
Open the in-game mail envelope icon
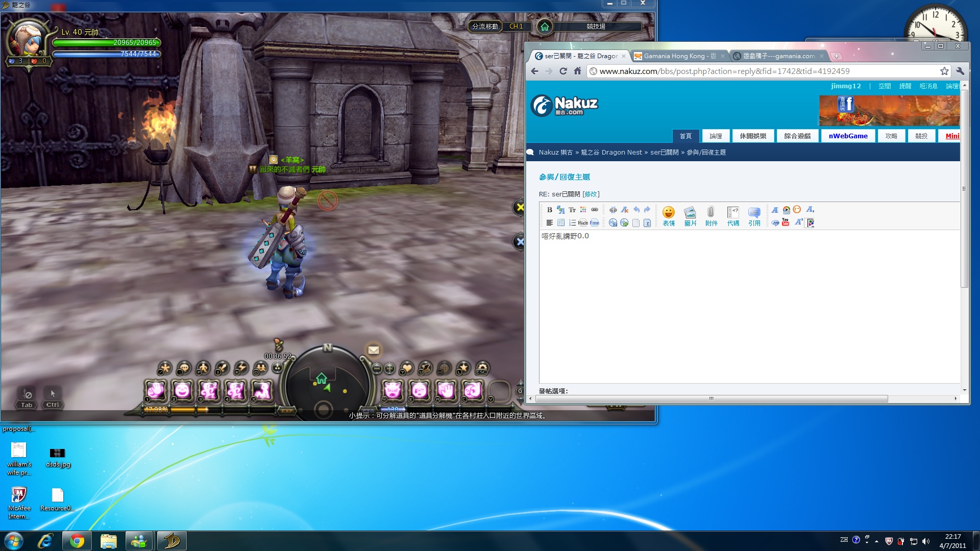pos(374,350)
